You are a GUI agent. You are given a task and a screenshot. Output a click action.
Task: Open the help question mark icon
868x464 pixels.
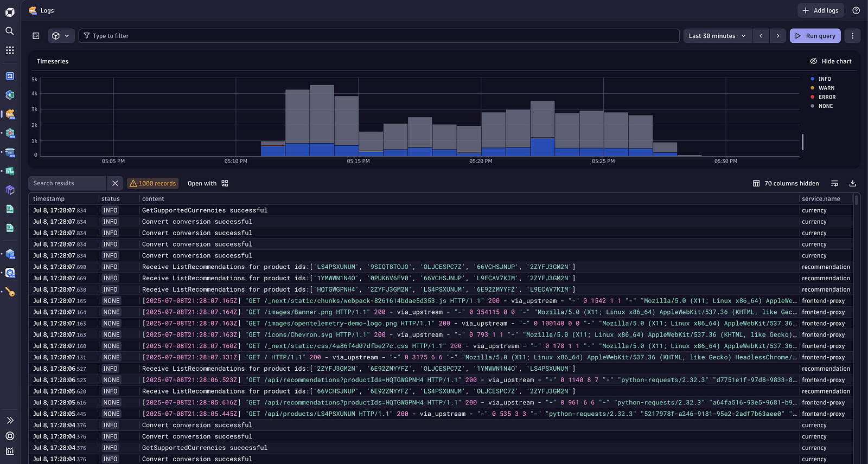click(x=856, y=10)
